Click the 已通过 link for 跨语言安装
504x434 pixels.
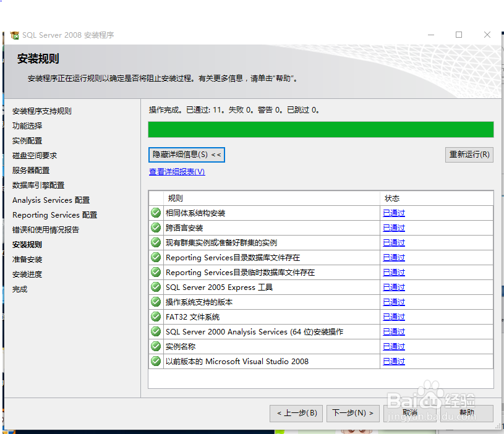[393, 228]
